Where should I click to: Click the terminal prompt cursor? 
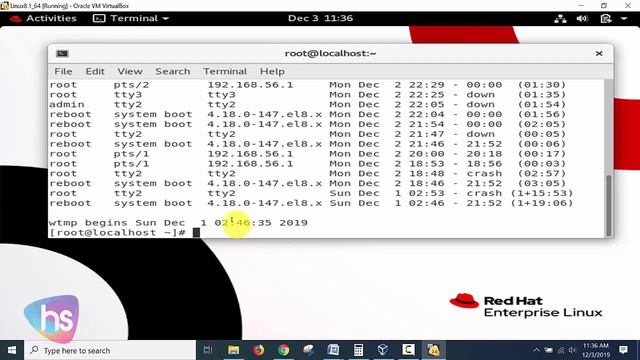click(x=196, y=232)
